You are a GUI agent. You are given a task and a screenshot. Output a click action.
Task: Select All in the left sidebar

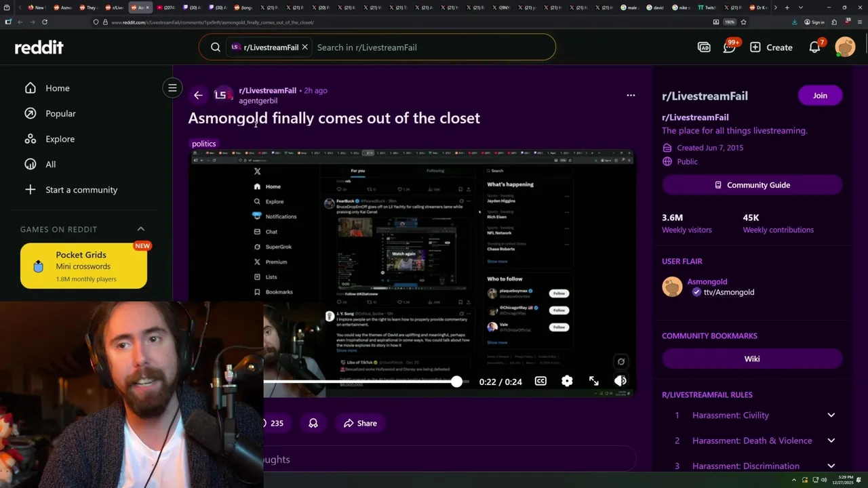pos(51,164)
